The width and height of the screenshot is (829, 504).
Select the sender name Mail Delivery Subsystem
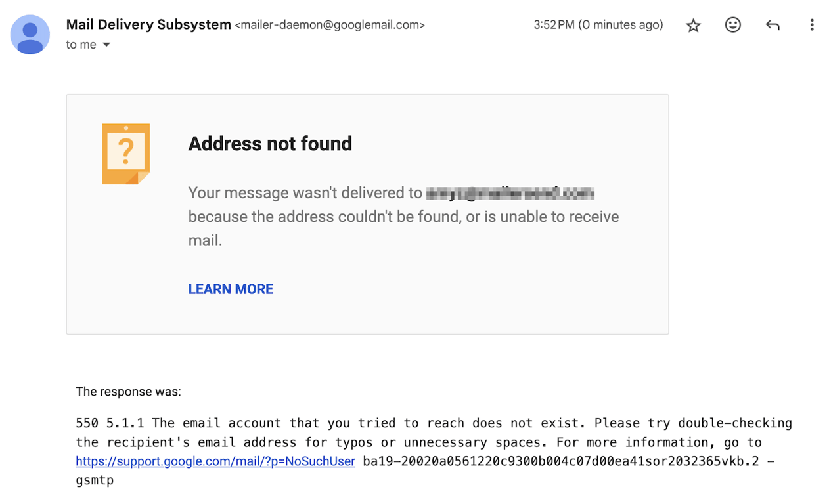(148, 24)
